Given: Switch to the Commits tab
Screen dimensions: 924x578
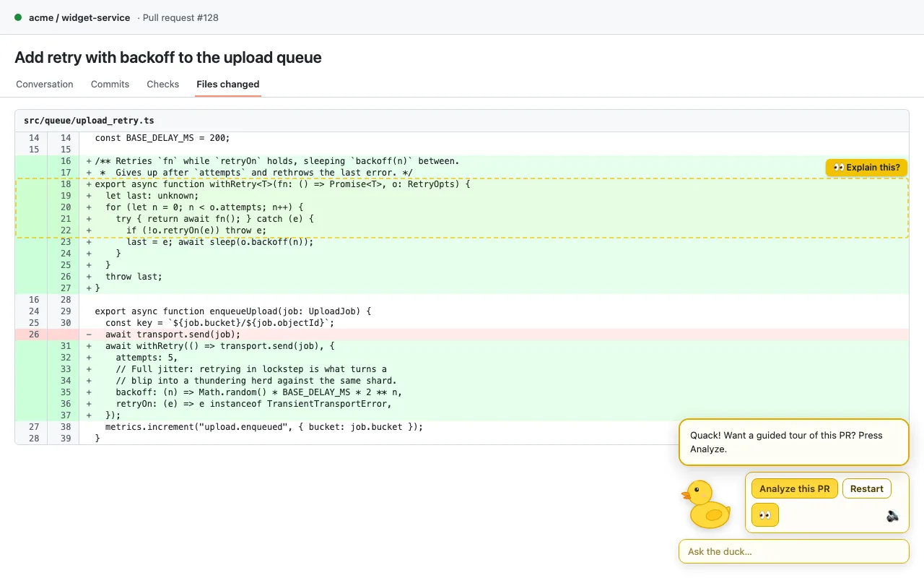Looking at the screenshot, I should [x=110, y=85].
